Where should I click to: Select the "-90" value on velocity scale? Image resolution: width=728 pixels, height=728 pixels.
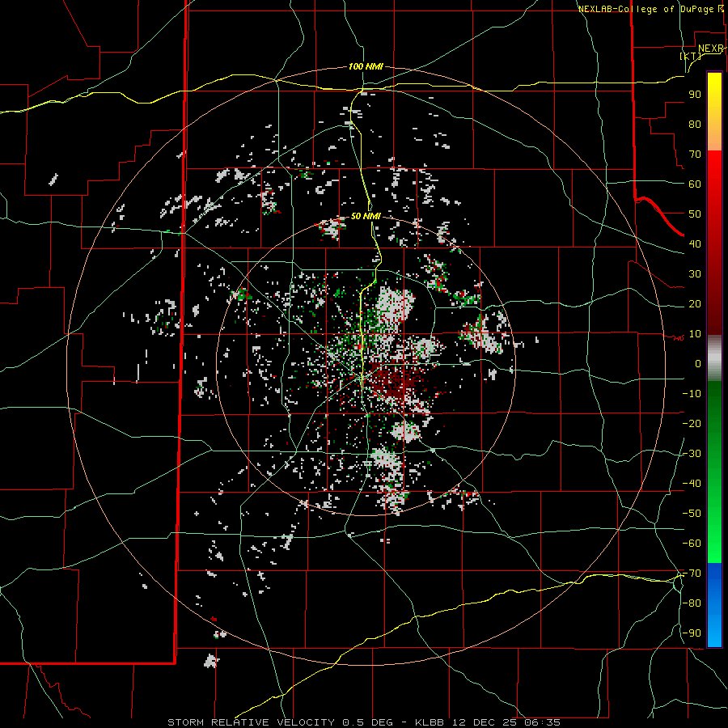pyautogui.click(x=692, y=633)
